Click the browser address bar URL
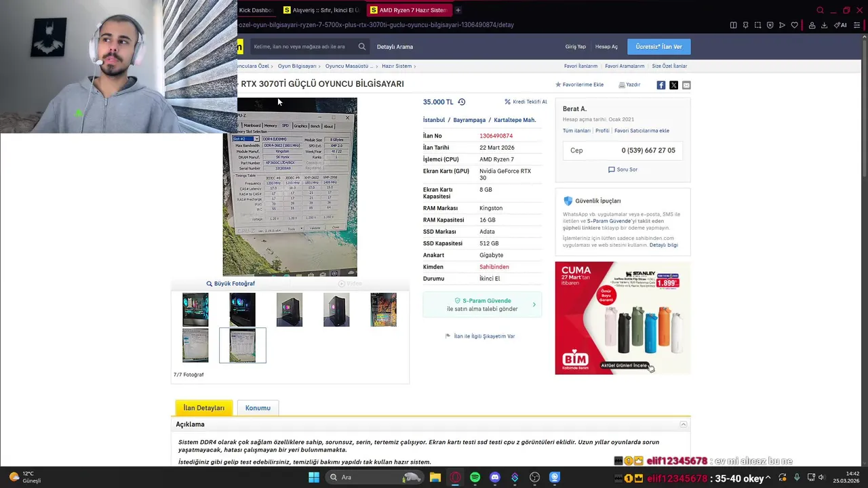 [376, 25]
